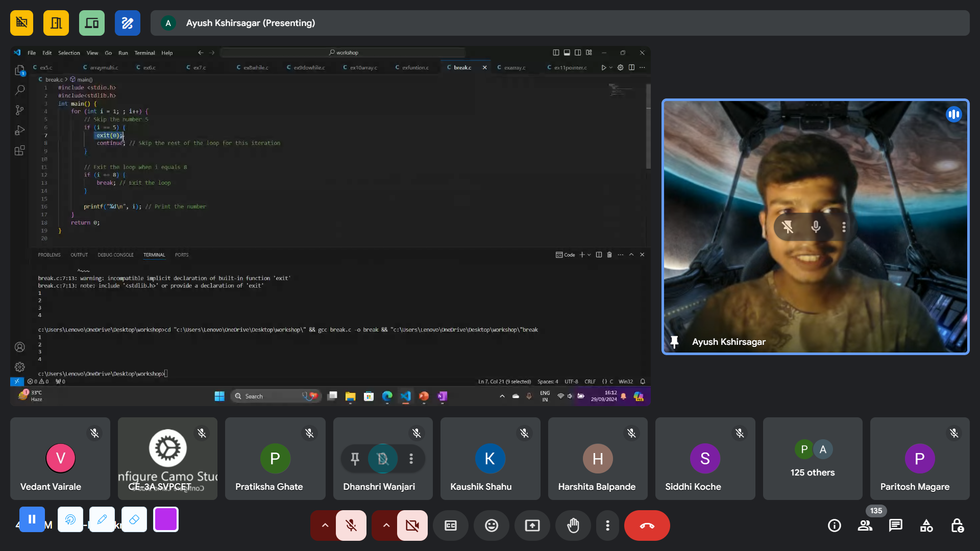Toggle closed captions on
This screenshot has height=551, width=980.
coord(450,525)
